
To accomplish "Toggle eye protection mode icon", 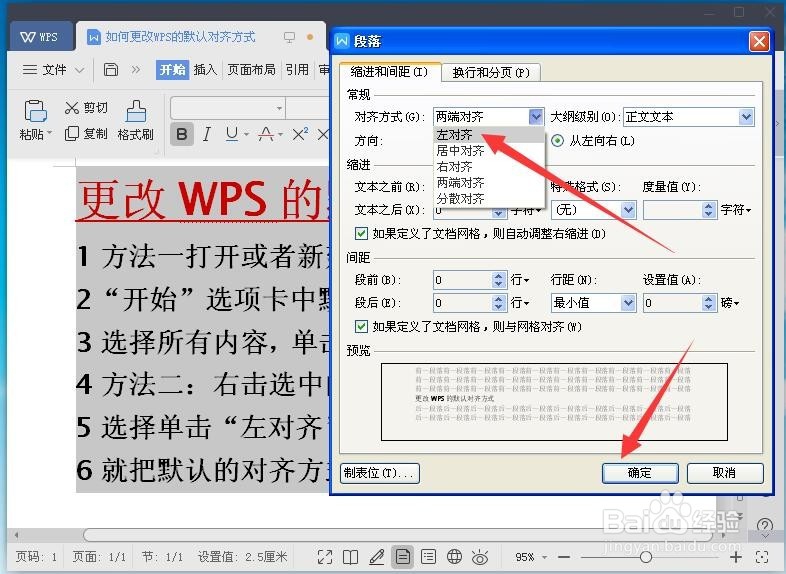I will point(480,557).
